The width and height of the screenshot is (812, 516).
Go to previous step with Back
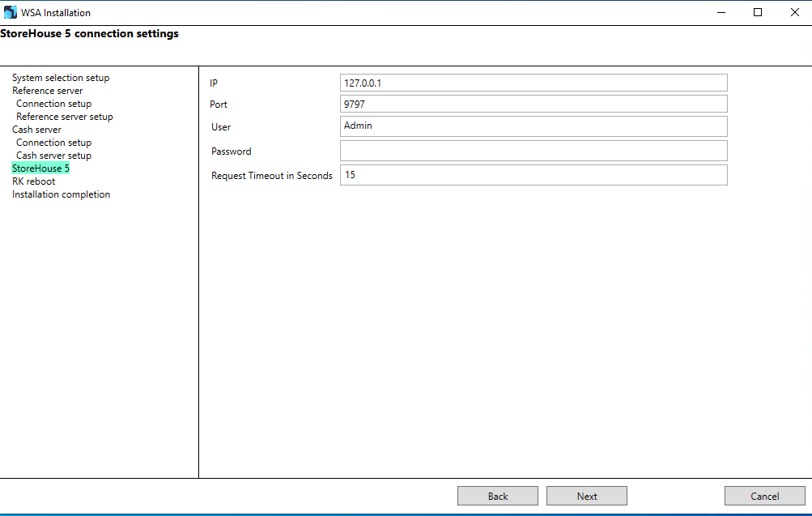pos(498,496)
